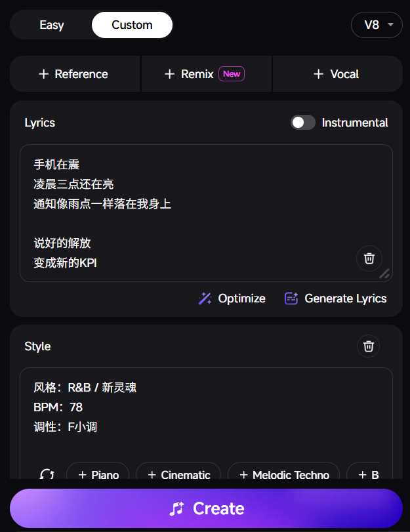Open the V8 model version dropdown

point(377,25)
